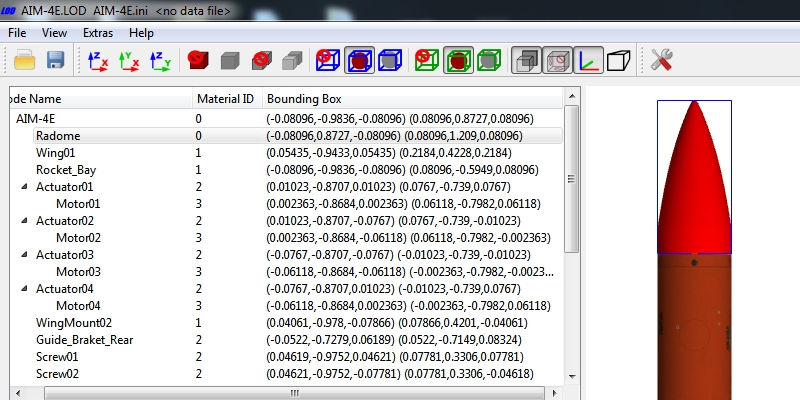This screenshot has height=400, width=800.
Task: Click green wireframe box with gray cube
Action: (x=489, y=60)
